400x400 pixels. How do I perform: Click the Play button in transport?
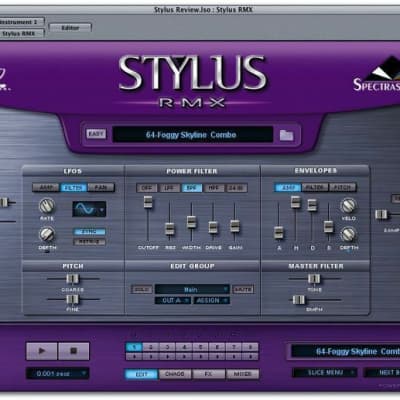click(x=42, y=351)
